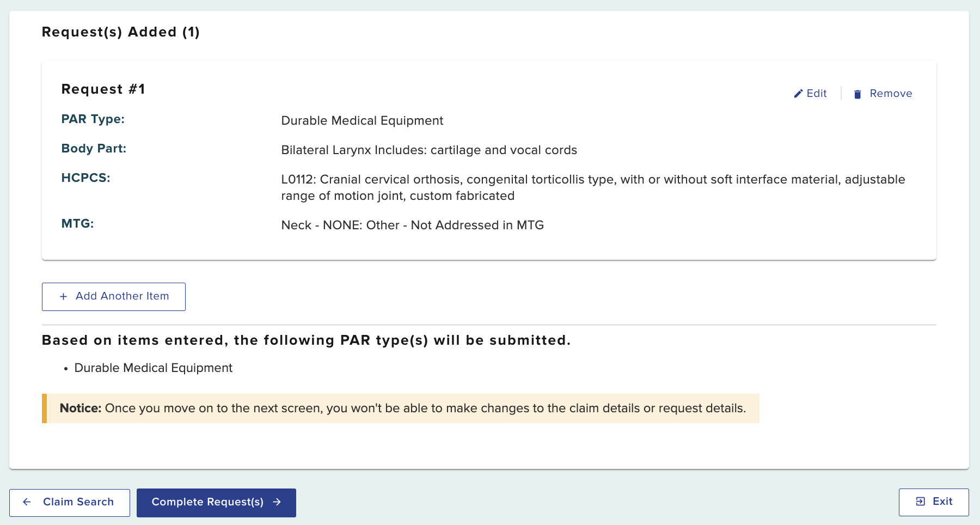This screenshot has width=980, height=525.
Task: Go back to Claim Search
Action: [70, 502]
